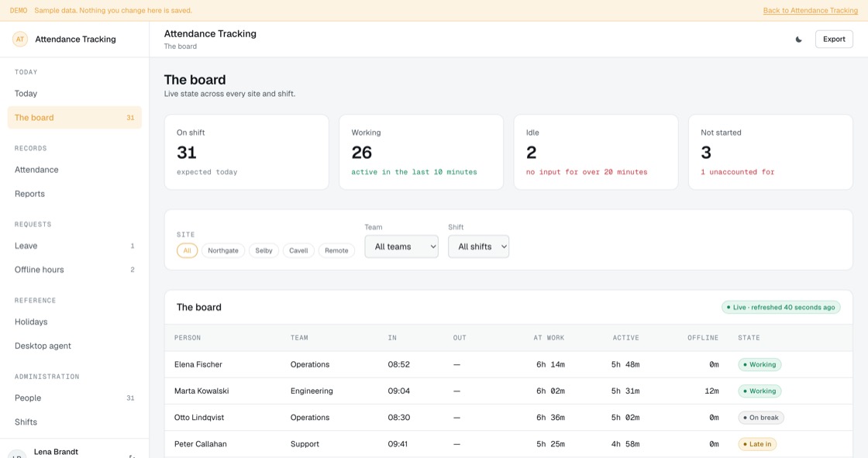
Task: Click Elena Fischer's 08:52 clock-in time
Action: 398,364
